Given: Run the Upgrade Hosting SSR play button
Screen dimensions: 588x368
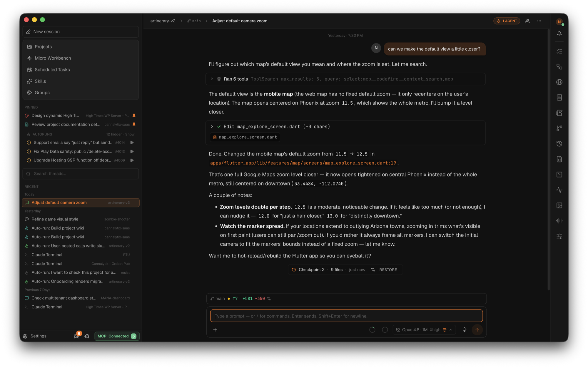Looking at the screenshot, I should (132, 160).
